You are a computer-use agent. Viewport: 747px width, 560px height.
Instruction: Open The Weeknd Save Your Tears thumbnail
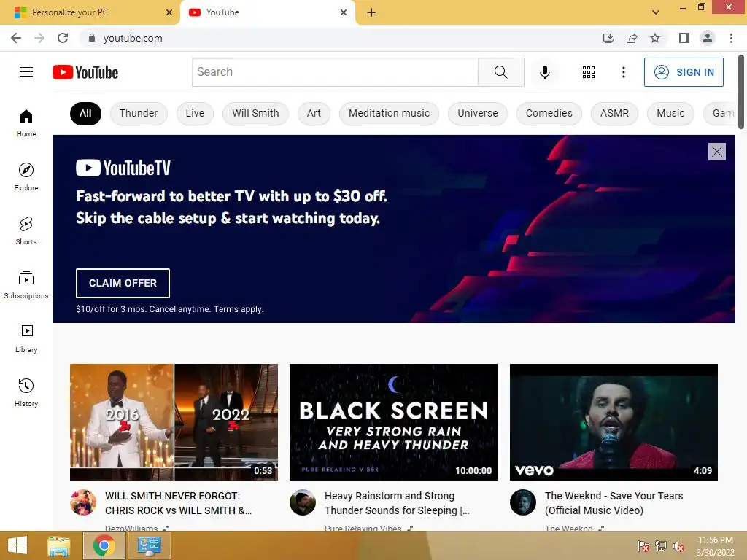pos(614,422)
